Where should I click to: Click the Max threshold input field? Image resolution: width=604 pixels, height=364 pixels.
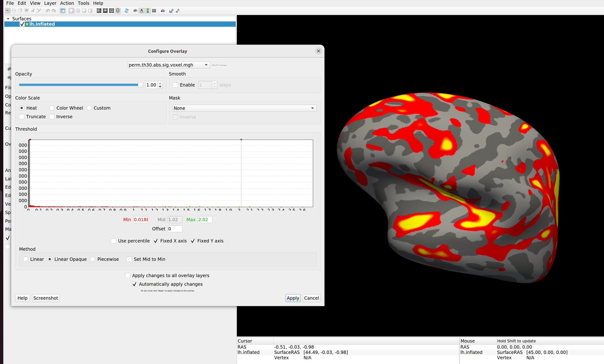coord(205,220)
